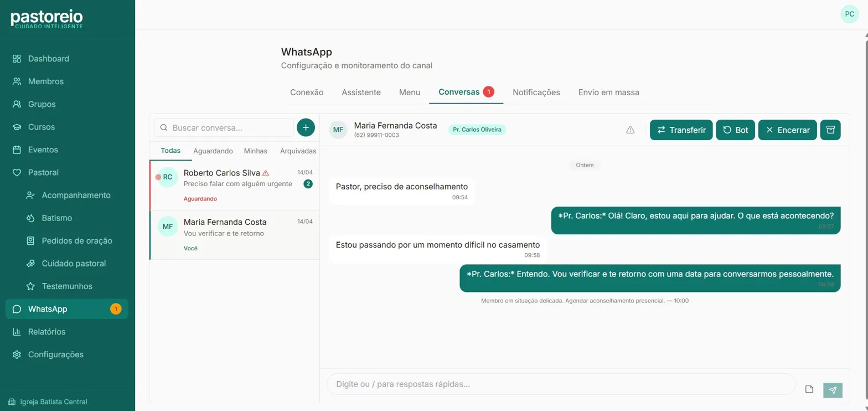The height and width of the screenshot is (411, 868).
Task: Click alert icon next to Roberto Carlos Silva
Action: click(266, 173)
